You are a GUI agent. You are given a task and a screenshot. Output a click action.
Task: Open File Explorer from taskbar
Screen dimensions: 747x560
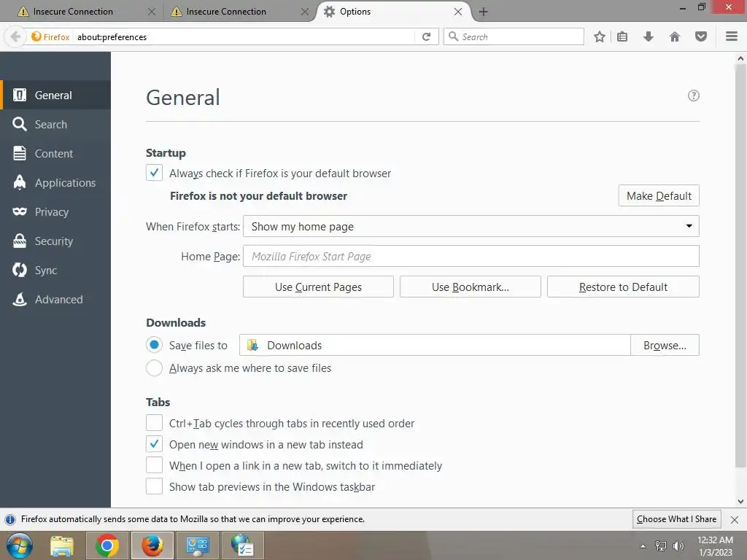tap(62, 545)
